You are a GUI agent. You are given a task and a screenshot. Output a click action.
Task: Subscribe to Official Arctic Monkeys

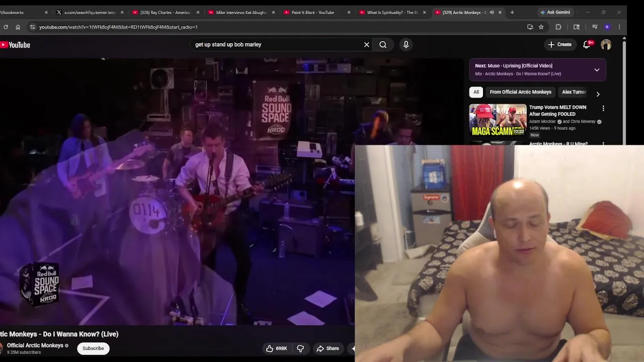tap(93, 348)
